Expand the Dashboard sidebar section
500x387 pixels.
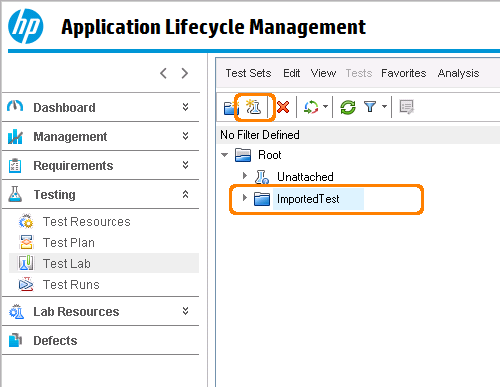coord(186,107)
